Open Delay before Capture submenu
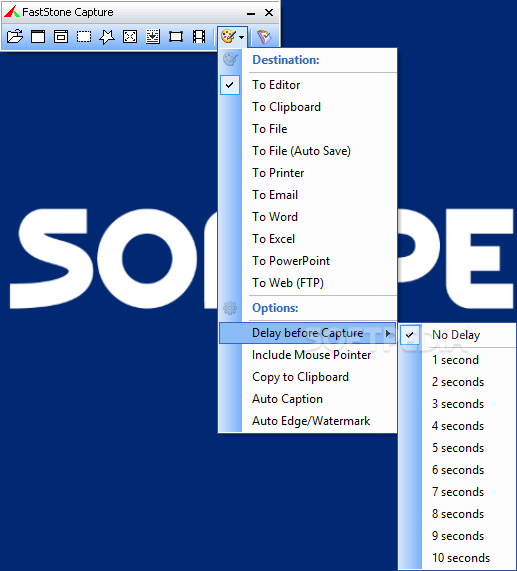 [x=308, y=333]
